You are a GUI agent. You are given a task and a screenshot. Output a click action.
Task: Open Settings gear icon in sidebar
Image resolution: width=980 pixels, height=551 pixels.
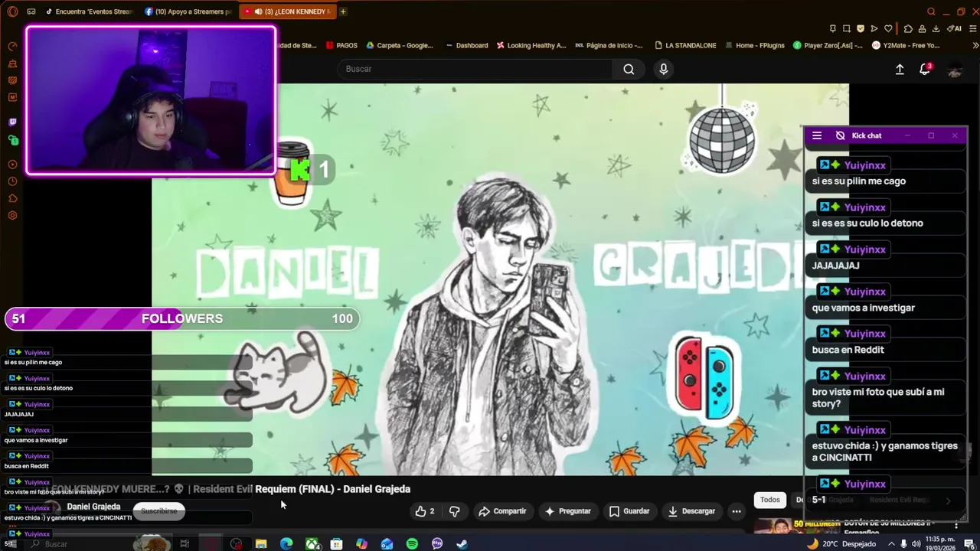(12, 216)
